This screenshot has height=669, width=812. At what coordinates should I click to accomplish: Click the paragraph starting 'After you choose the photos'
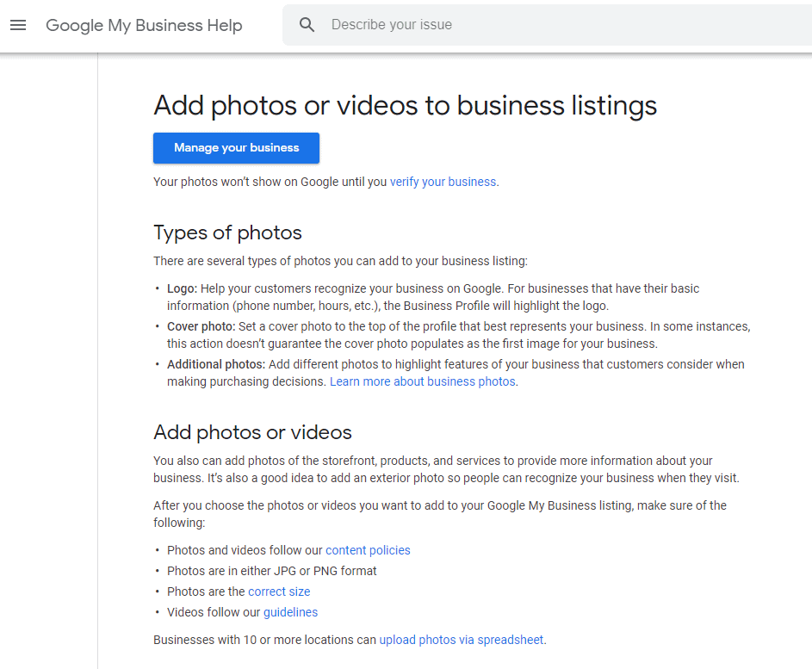440,514
